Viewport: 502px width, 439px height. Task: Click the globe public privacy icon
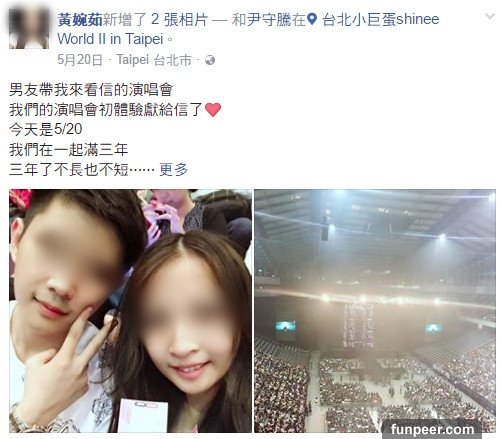(210, 60)
